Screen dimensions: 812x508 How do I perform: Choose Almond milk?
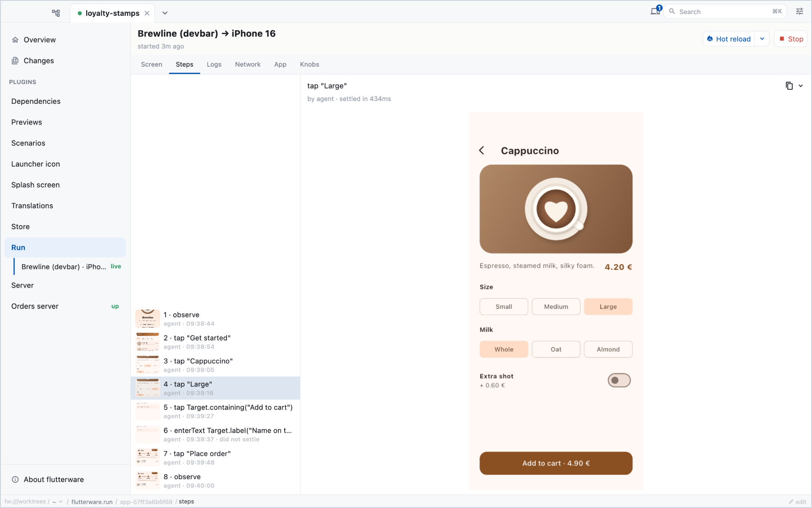(608, 349)
